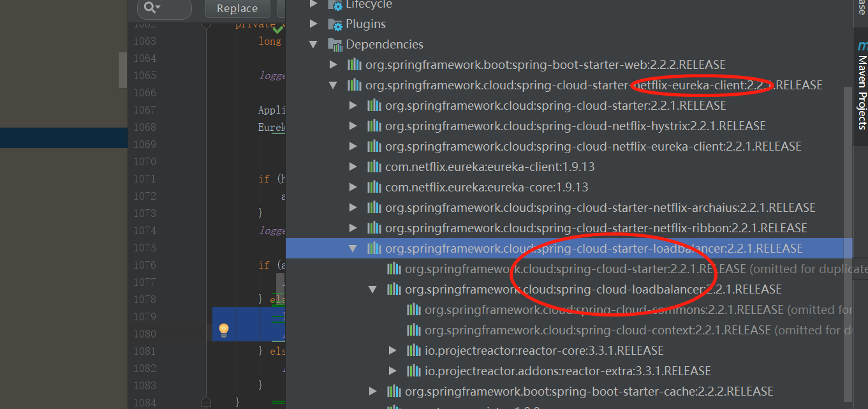Expand com.netflix.eureka:eureka-client:1.9.13
The width and height of the screenshot is (868, 409).
pyautogui.click(x=353, y=167)
